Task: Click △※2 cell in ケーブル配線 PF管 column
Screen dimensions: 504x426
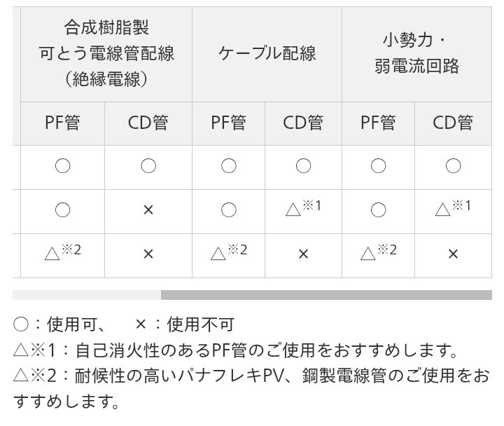Action: pyautogui.click(x=228, y=252)
